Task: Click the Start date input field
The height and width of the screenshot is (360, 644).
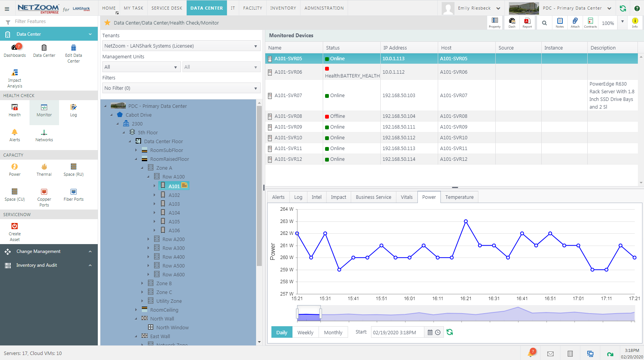Action: click(x=398, y=332)
